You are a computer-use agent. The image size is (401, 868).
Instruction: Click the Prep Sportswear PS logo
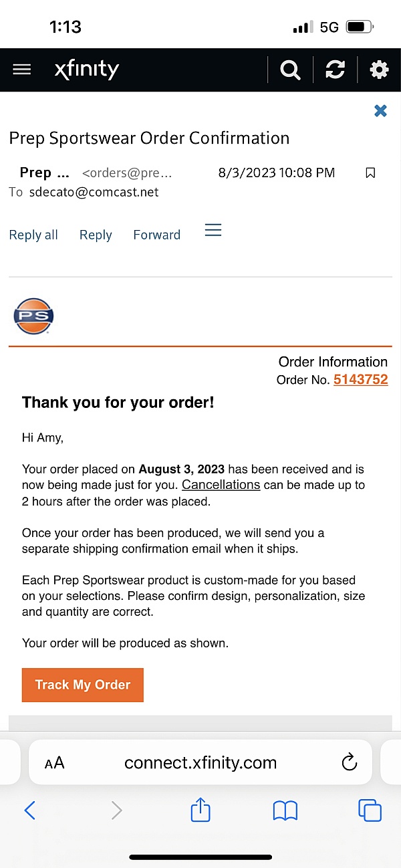tap(33, 316)
